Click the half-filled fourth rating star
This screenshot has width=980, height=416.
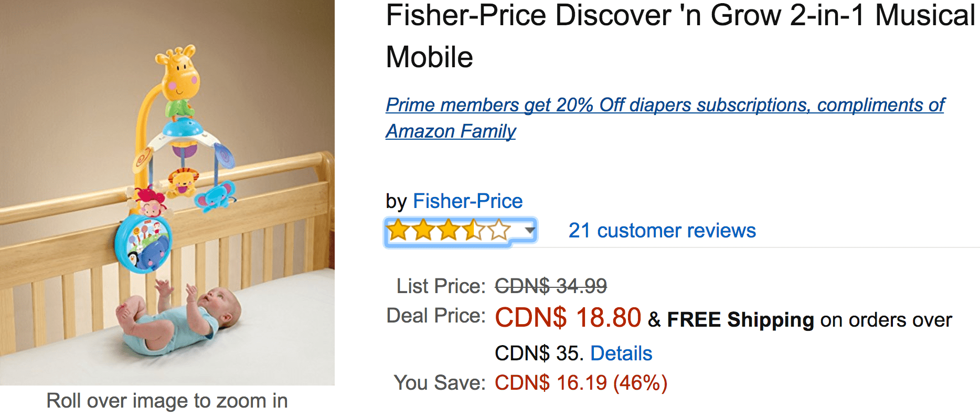point(474,230)
